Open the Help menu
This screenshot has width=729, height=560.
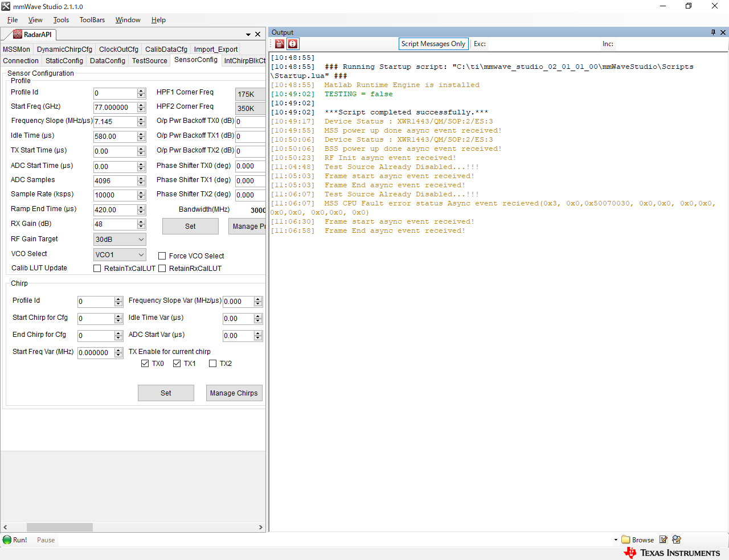(x=158, y=20)
